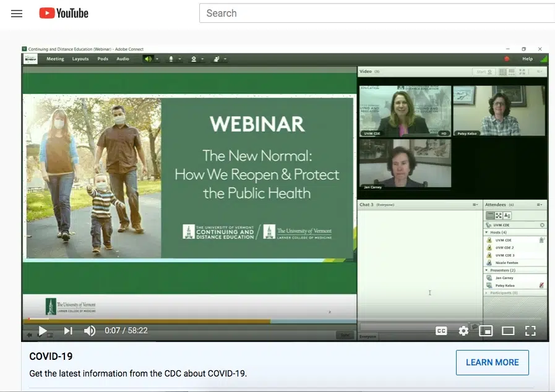Open the Chat 3 pod options menu
The image size is (555, 392).
475,205
